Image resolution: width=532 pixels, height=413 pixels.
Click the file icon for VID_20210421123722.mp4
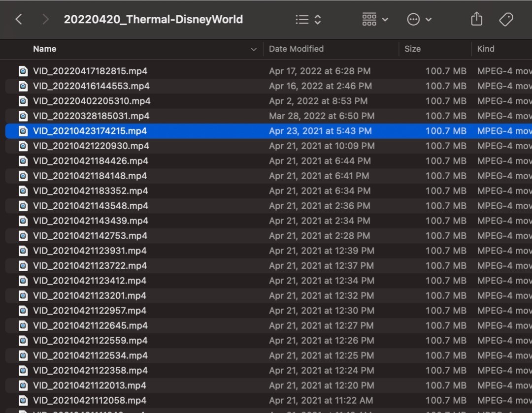coord(23,265)
